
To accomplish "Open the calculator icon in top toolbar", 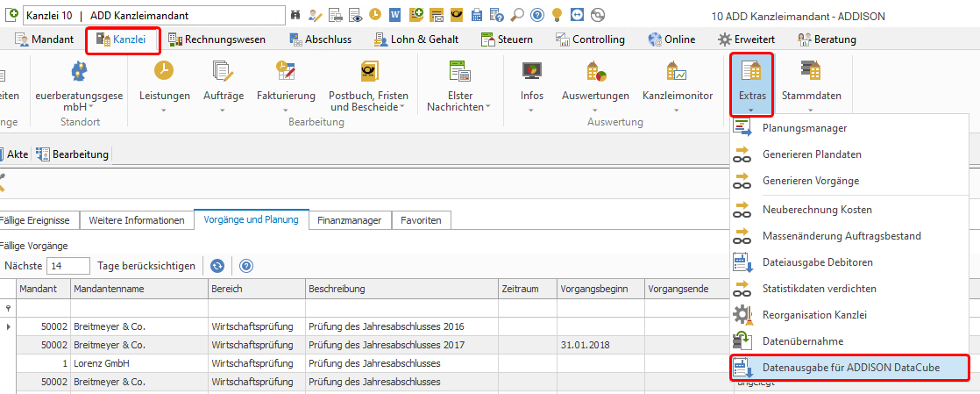I will coord(476,14).
